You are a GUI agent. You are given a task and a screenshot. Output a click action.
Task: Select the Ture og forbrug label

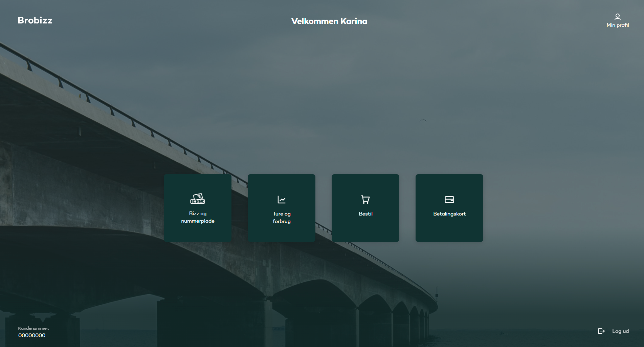(282, 218)
